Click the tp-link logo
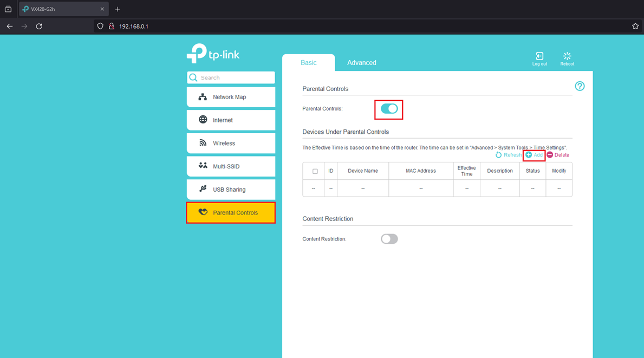 coord(213,53)
